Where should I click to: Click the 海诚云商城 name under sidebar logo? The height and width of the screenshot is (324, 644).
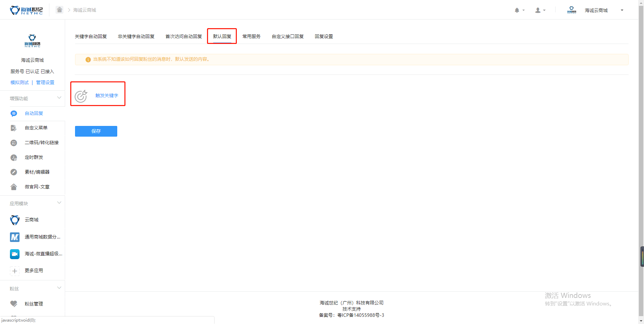[32, 60]
